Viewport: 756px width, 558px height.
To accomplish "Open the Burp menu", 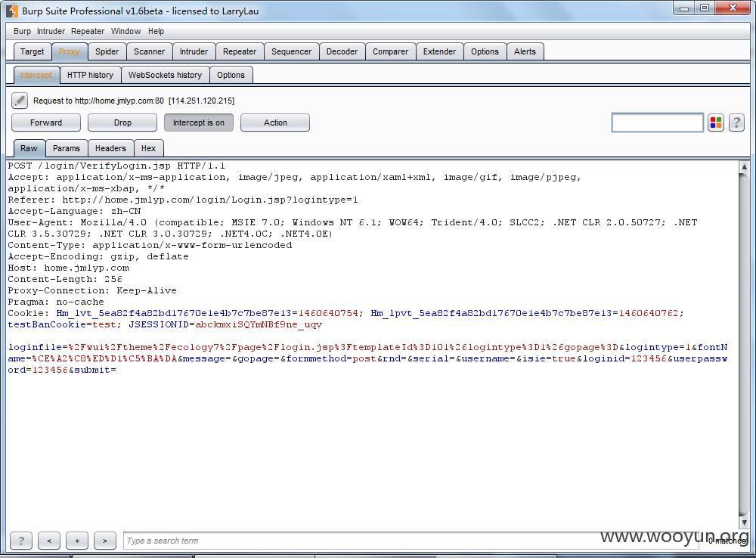I will (22, 31).
